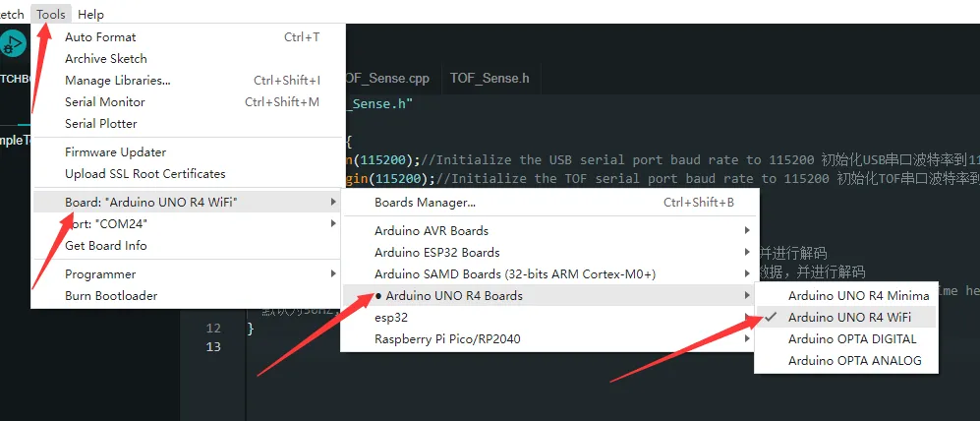The height and width of the screenshot is (421, 980).
Task: Select the checked Arduino UNO R4 WiFi
Action: tap(848, 318)
